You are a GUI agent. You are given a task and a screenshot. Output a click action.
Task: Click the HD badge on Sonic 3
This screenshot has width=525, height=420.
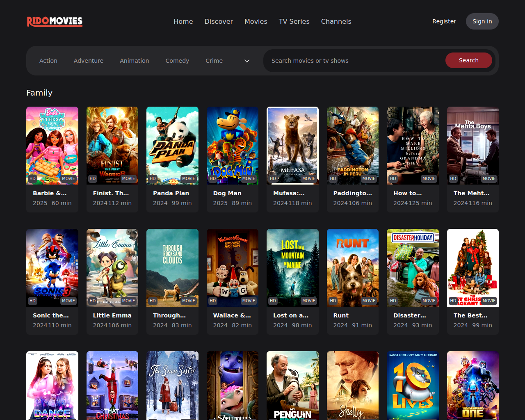point(32,301)
